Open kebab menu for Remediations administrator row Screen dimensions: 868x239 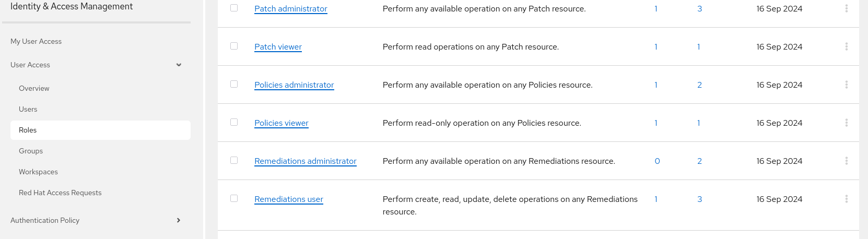(x=846, y=161)
